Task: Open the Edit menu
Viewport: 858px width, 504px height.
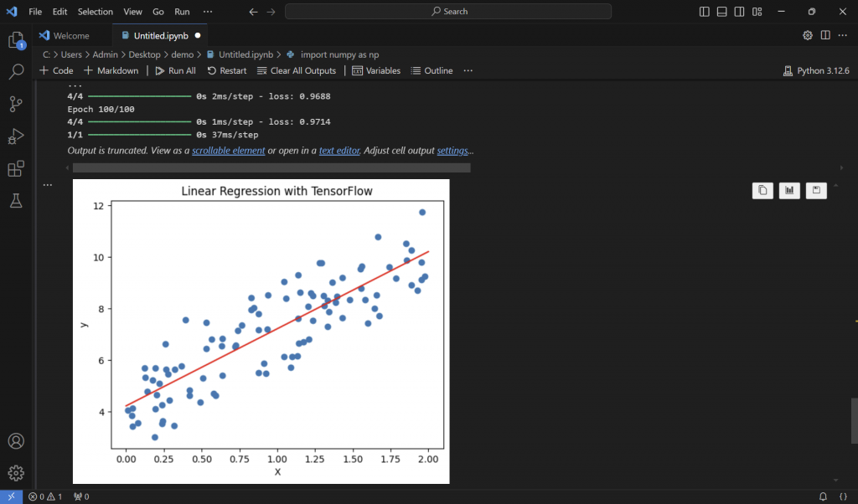Action: (x=59, y=12)
